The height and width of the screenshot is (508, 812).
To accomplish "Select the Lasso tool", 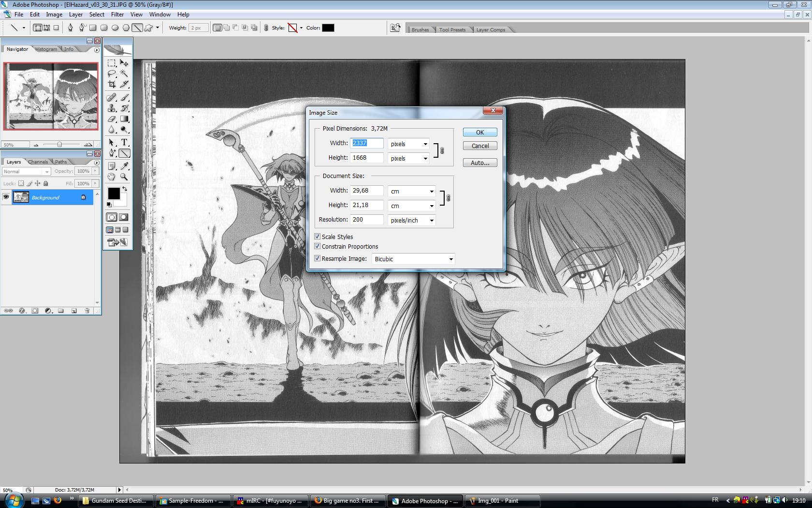I will (112, 74).
